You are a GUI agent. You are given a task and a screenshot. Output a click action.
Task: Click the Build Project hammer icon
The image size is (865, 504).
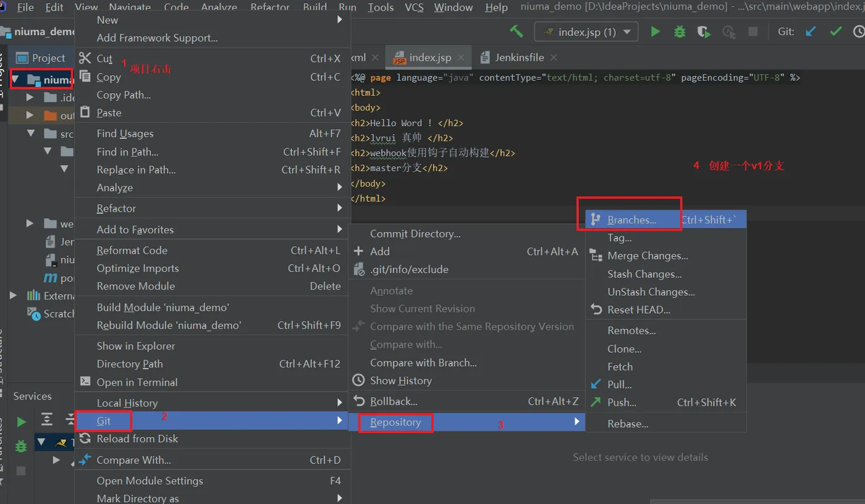[516, 31]
